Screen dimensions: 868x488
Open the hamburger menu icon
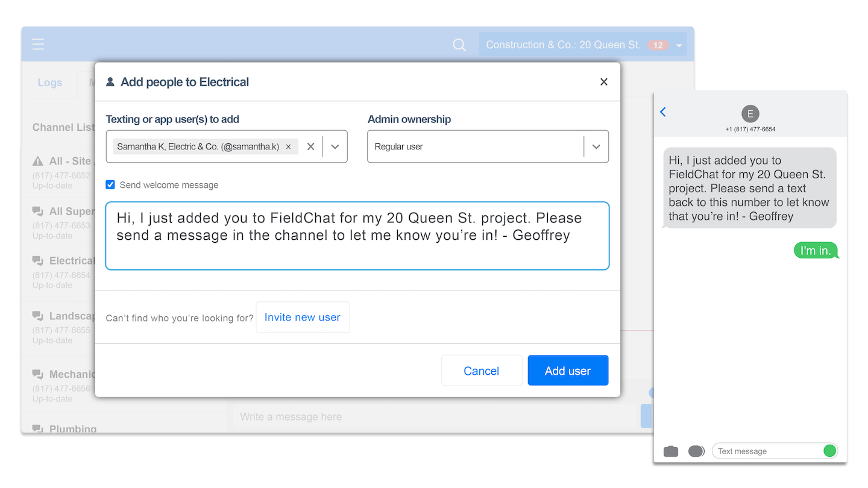coord(39,45)
